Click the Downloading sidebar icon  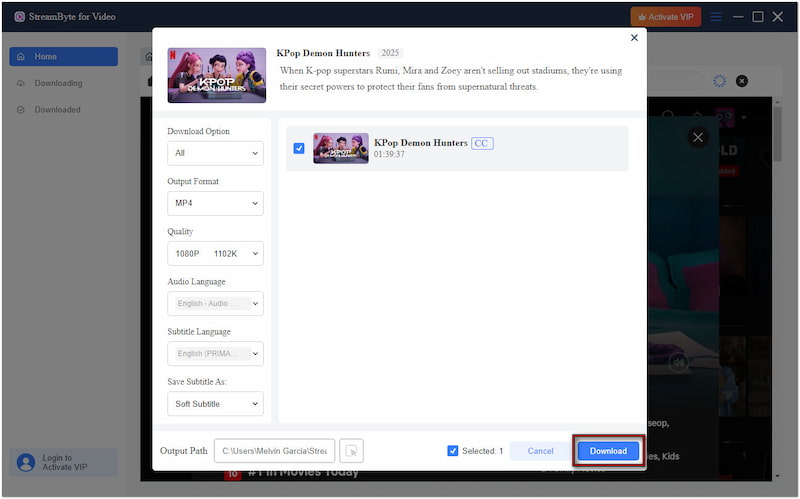pyautogui.click(x=22, y=83)
